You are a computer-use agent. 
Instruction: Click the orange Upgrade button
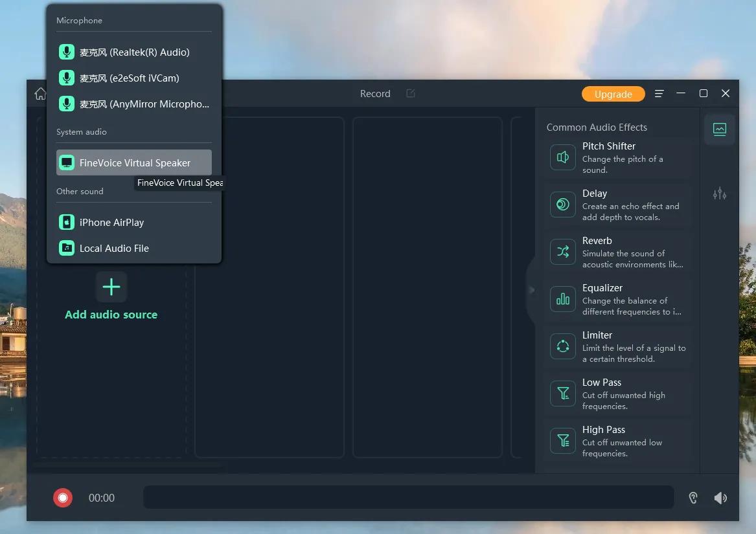613,94
